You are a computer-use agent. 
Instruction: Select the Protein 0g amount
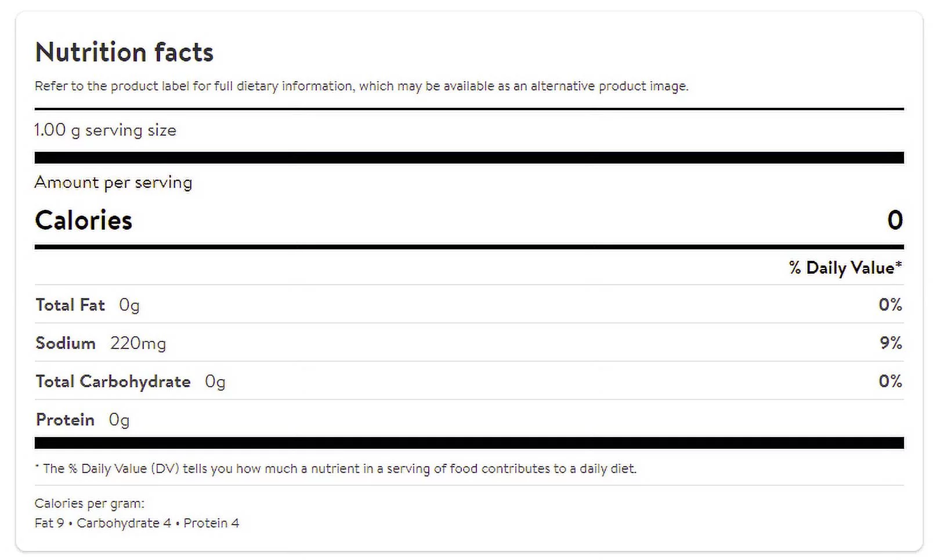pyautogui.click(x=120, y=420)
